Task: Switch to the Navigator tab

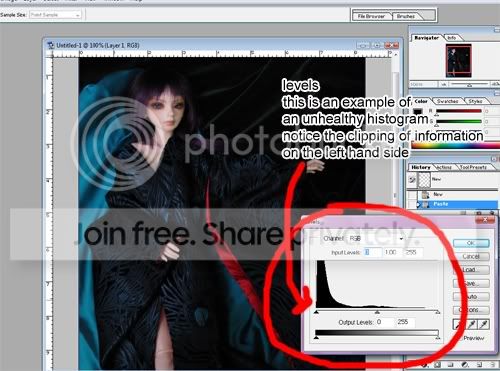Action: tap(426, 38)
